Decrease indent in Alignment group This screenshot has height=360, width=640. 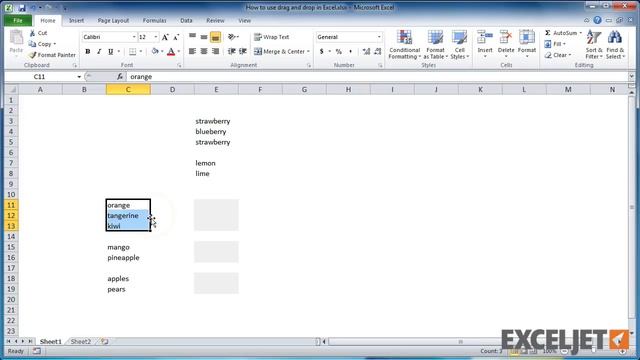231,51
